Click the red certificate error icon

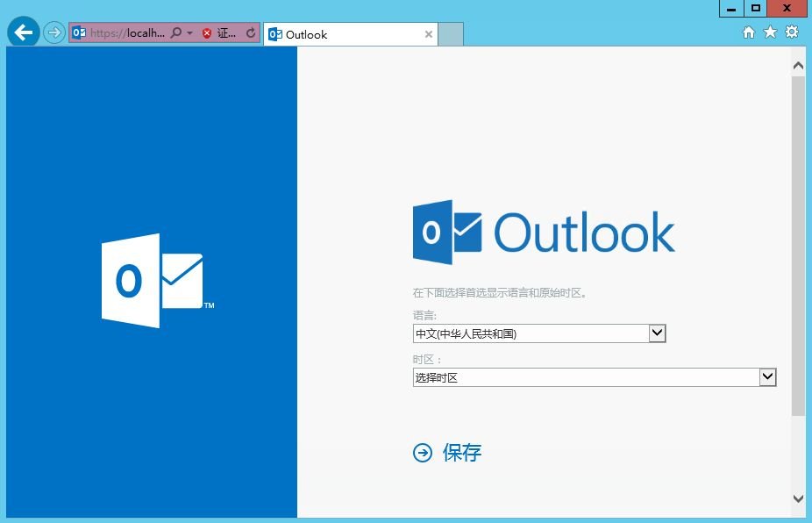tap(207, 33)
